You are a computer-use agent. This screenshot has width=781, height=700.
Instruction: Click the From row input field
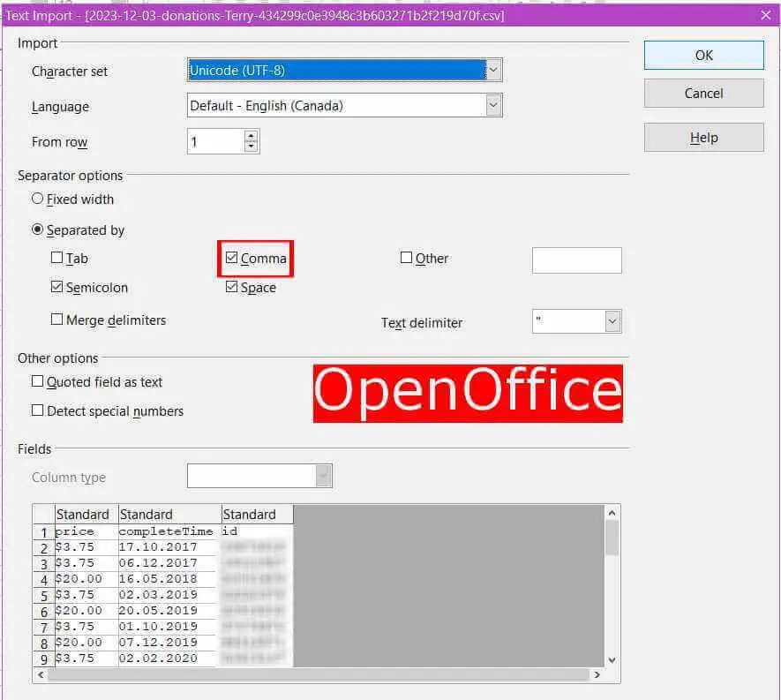(x=215, y=141)
